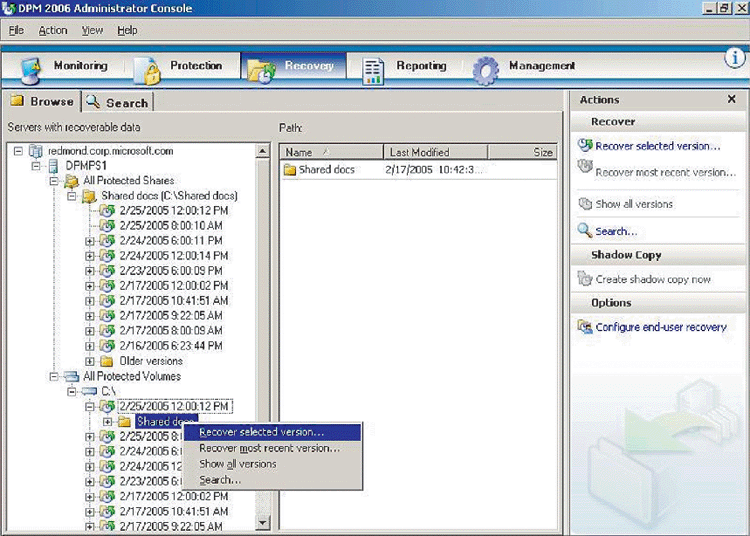Choose Recover most recent version in context menu
The width and height of the screenshot is (750, 536).
[273, 448]
